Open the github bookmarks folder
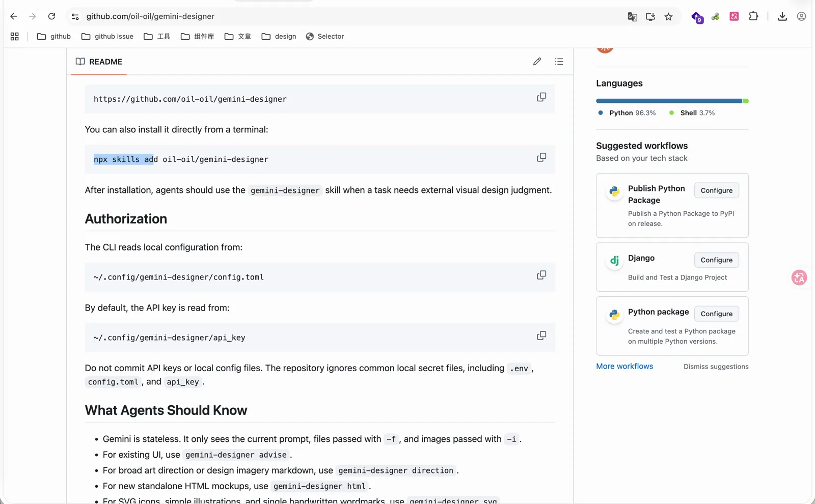This screenshot has width=815, height=504. [x=54, y=36]
